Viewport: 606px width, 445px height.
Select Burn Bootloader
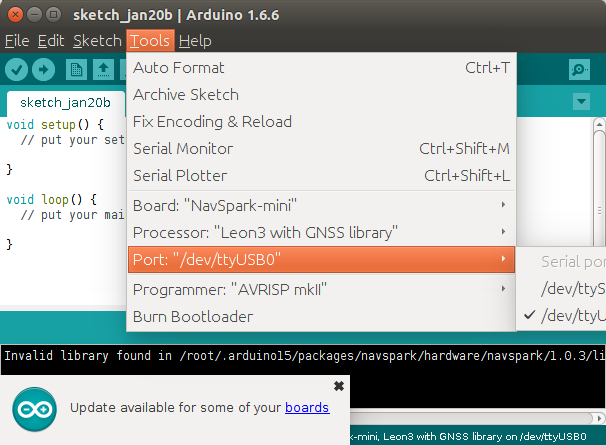(321, 317)
